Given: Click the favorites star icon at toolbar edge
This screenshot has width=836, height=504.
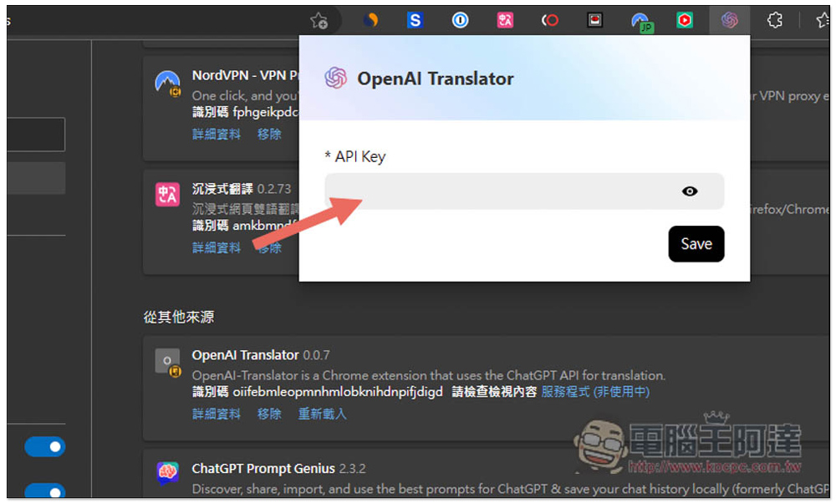Looking at the screenshot, I should click(x=823, y=20).
